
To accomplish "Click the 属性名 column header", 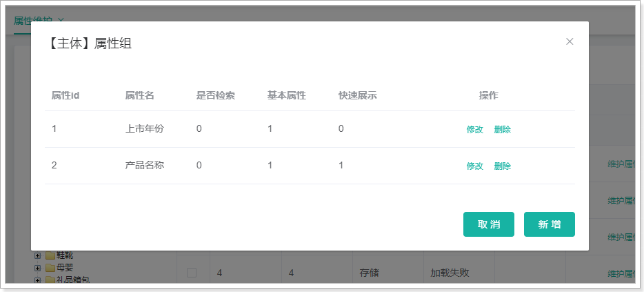I will [x=139, y=95].
